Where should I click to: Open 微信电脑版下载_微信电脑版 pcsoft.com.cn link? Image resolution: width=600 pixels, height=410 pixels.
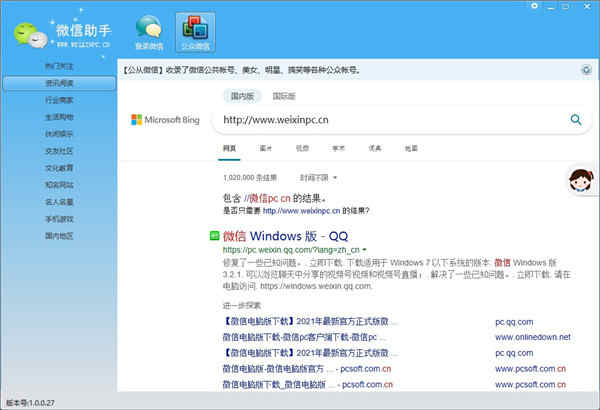tap(308, 384)
